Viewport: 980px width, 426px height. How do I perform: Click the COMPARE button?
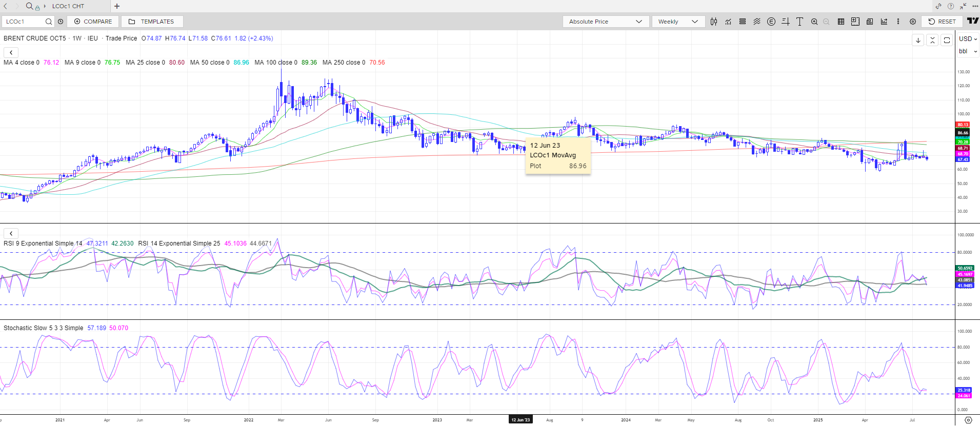pos(93,22)
